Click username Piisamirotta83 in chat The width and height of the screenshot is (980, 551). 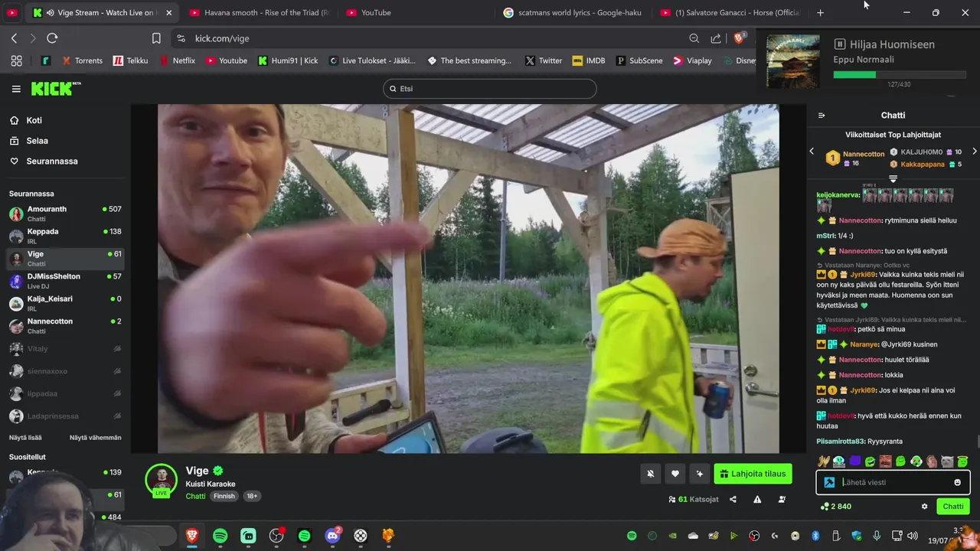point(840,442)
